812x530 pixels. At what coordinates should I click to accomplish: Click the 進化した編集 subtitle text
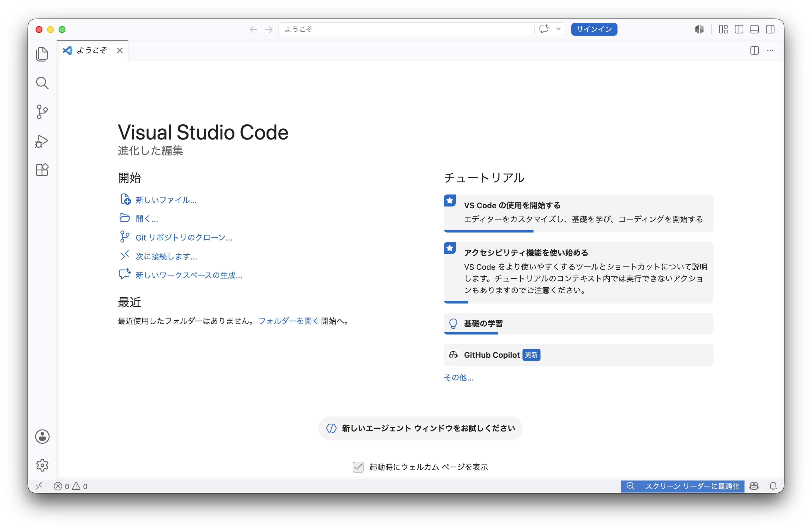[x=150, y=150]
